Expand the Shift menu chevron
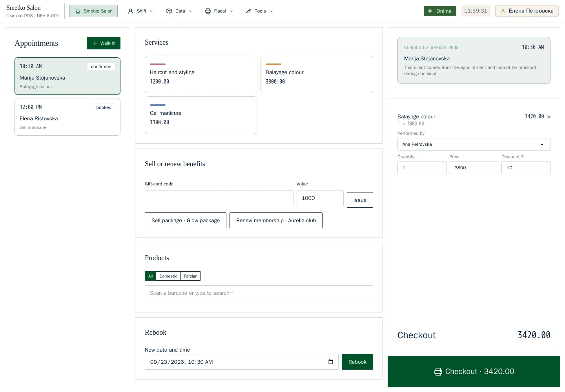The width and height of the screenshot is (565, 392). pyautogui.click(x=152, y=11)
